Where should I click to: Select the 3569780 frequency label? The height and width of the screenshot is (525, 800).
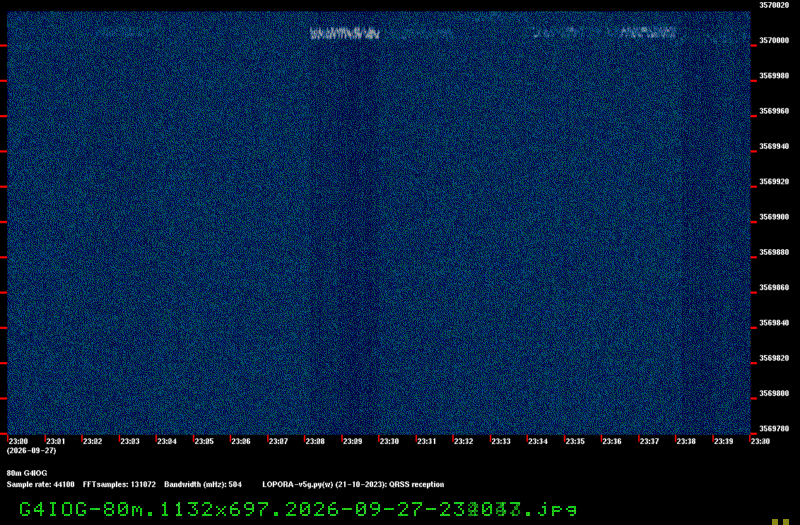click(774, 429)
